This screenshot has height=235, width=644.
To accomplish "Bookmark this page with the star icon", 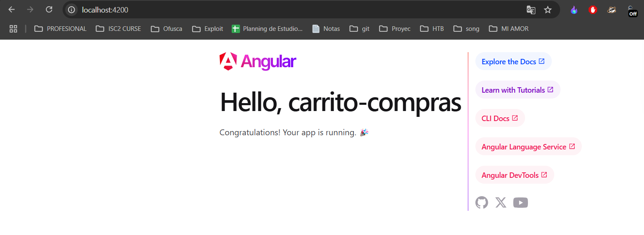I will coord(548,10).
